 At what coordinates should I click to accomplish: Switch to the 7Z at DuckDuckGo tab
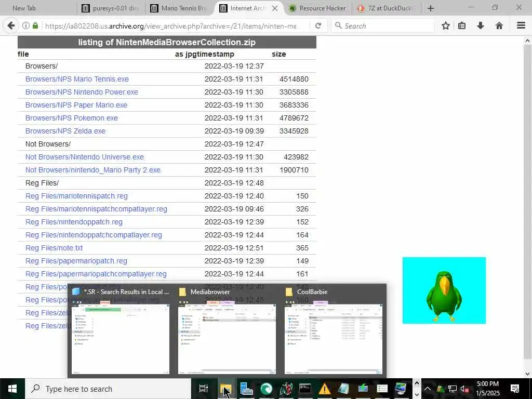[x=387, y=8]
